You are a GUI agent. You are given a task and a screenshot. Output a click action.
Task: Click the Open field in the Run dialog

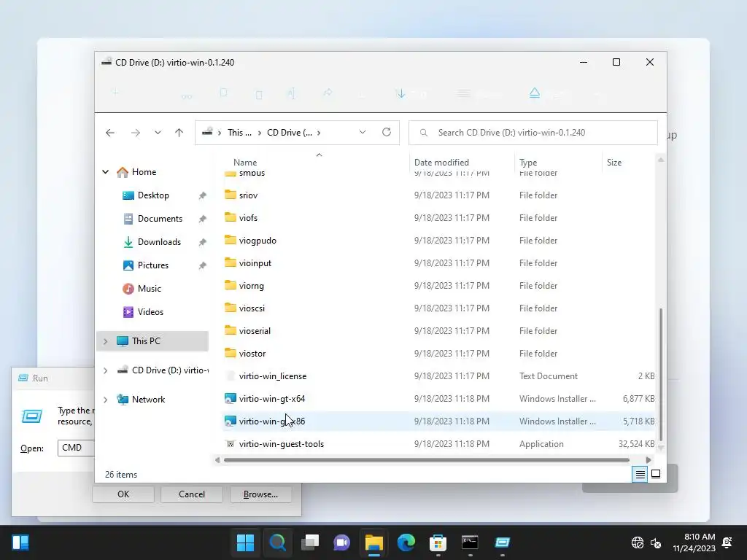tap(76, 448)
